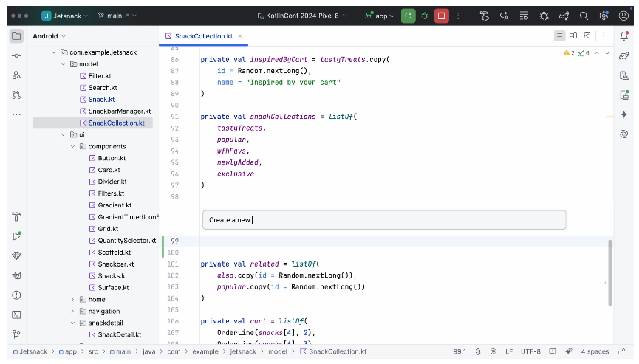Viewport: 639px width, 364px height.
Task: Click the Rerun app green button
Action: coord(408,16)
